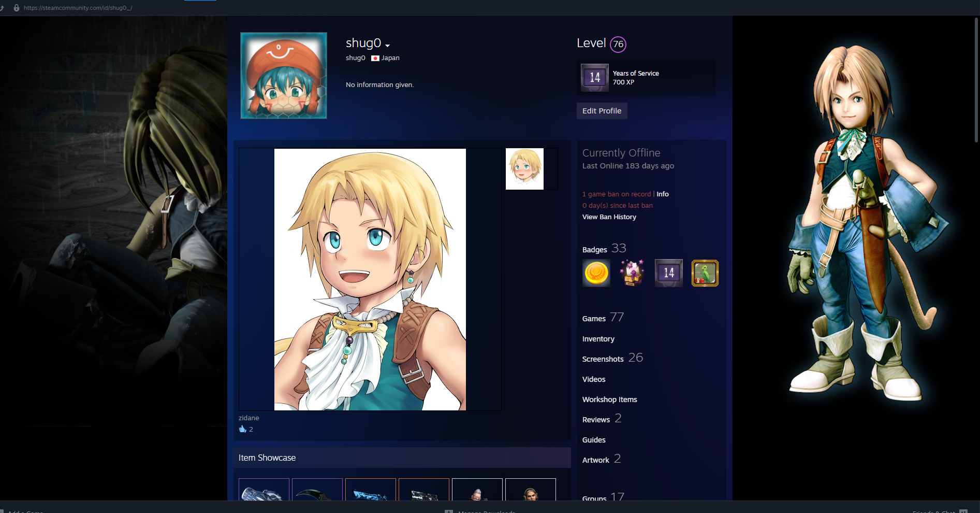Open the Badges link
The width and height of the screenshot is (980, 513).
tap(595, 250)
